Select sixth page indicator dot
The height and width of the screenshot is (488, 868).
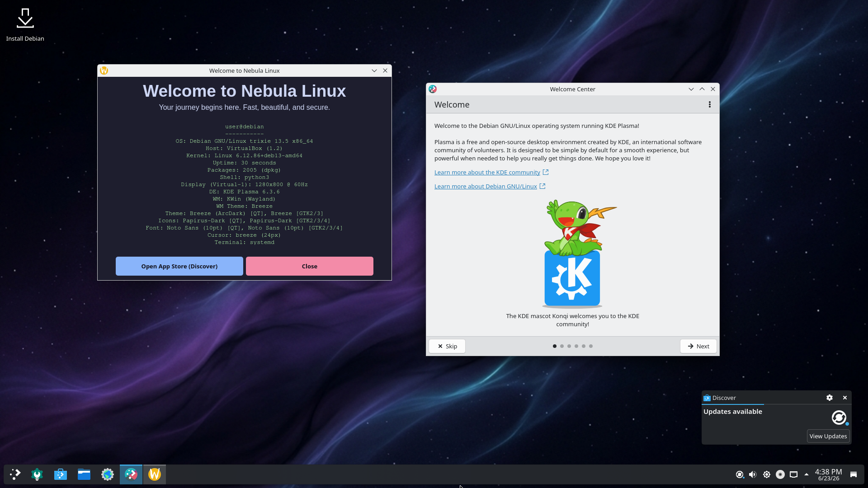click(x=591, y=346)
